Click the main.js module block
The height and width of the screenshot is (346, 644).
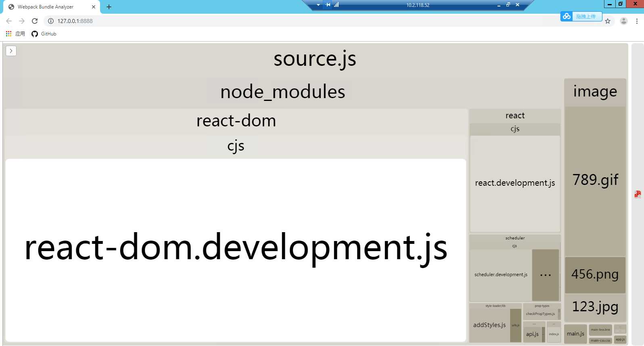[575, 334]
